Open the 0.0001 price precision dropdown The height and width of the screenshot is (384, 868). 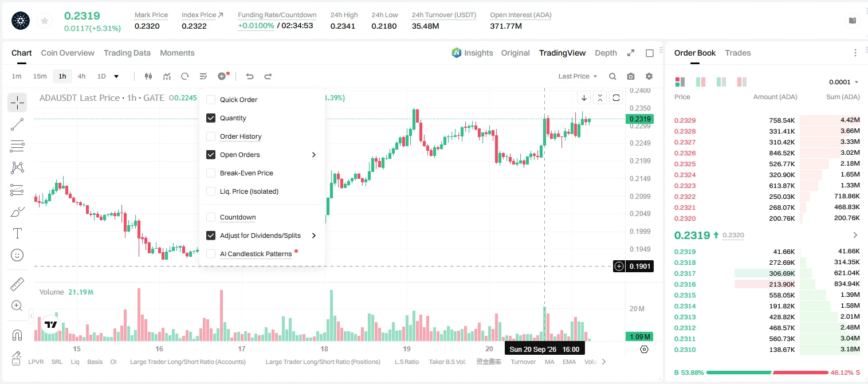[843, 82]
